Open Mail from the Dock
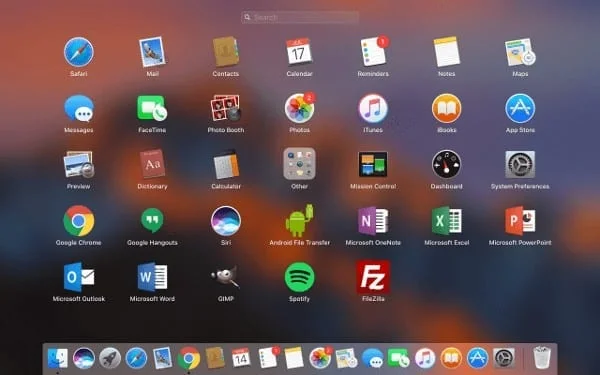Screen dimensions: 600x375 [x=162, y=358]
